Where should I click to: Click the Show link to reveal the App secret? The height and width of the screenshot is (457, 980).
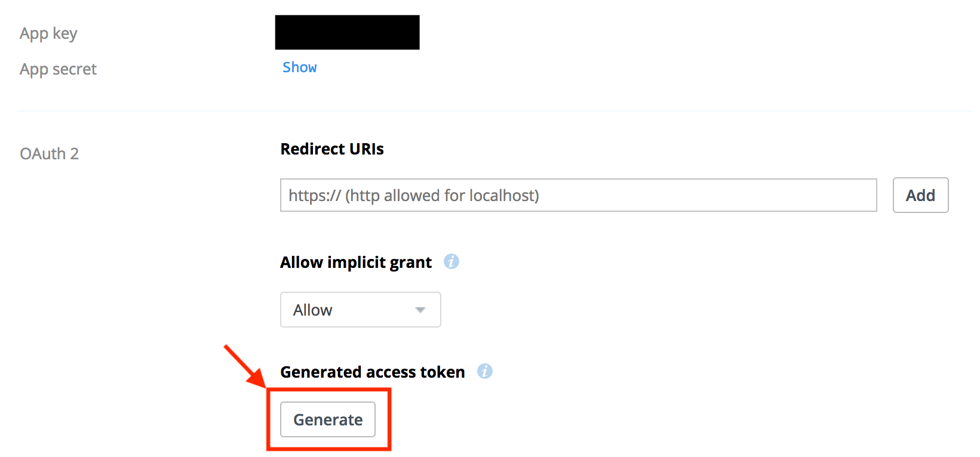coord(299,67)
